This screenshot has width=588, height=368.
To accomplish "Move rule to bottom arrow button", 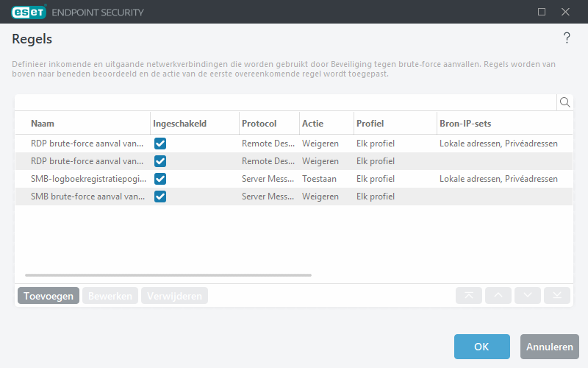I will [x=557, y=295].
